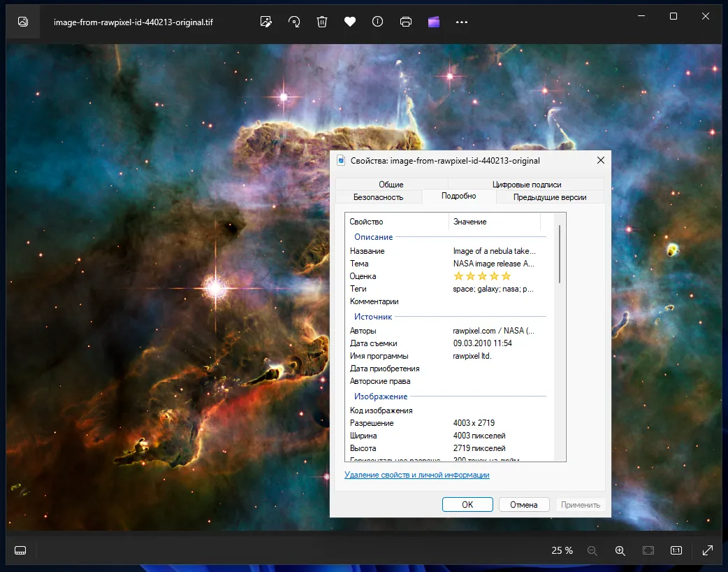Image resolution: width=728 pixels, height=572 pixels.
Task: Expand the three-dots more options menu
Action: [x=462, y=22]
